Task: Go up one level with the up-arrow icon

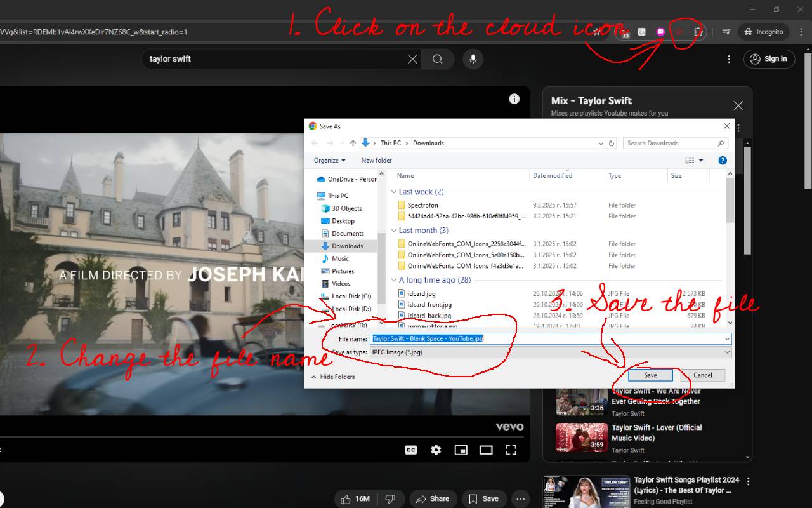Action: point(353,143)
